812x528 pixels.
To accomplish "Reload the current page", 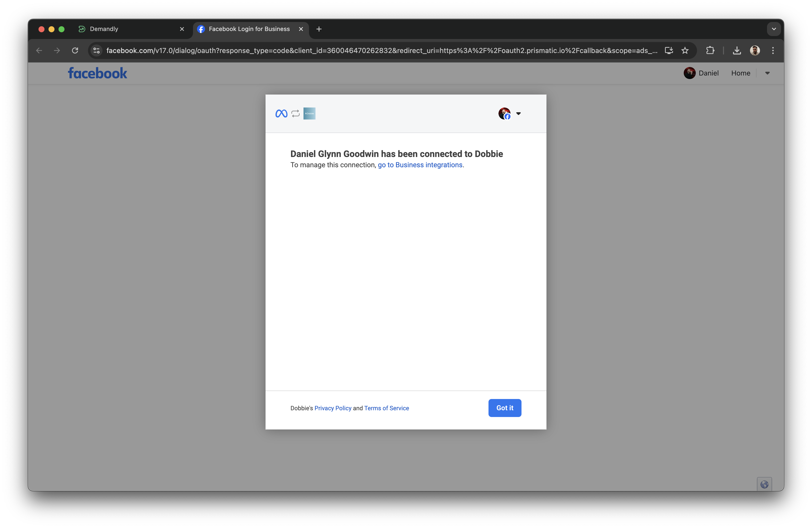I will [75, 50].
